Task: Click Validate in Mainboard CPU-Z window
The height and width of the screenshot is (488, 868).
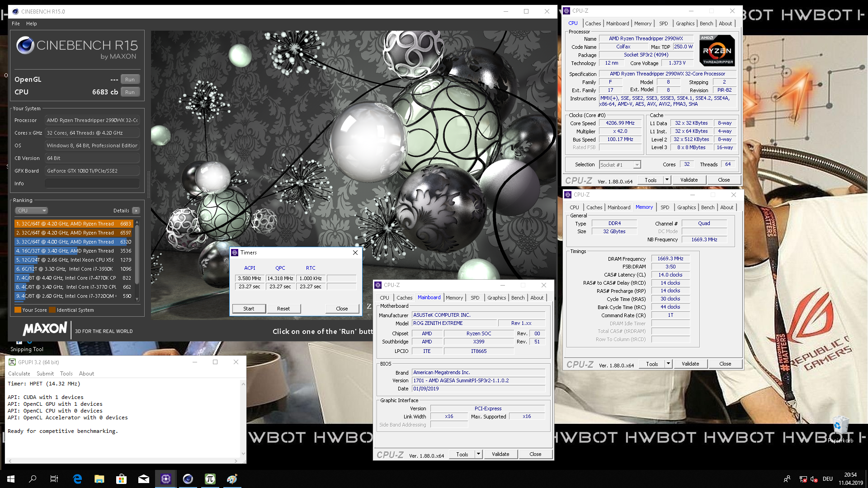Action: (x=500, y=454)
